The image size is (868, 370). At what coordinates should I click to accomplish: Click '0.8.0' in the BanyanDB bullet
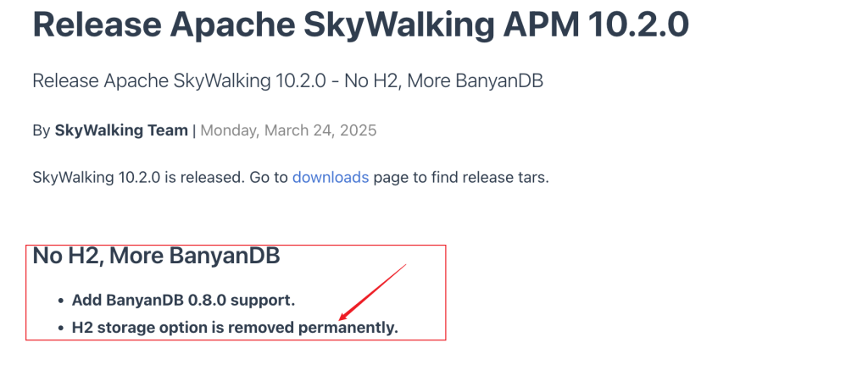click(x=207, y=301)
